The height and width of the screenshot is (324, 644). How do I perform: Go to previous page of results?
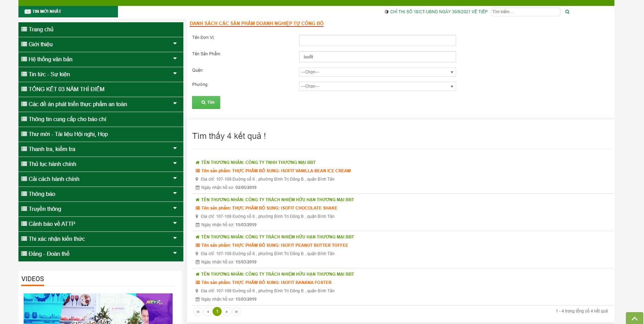(207, 311)
